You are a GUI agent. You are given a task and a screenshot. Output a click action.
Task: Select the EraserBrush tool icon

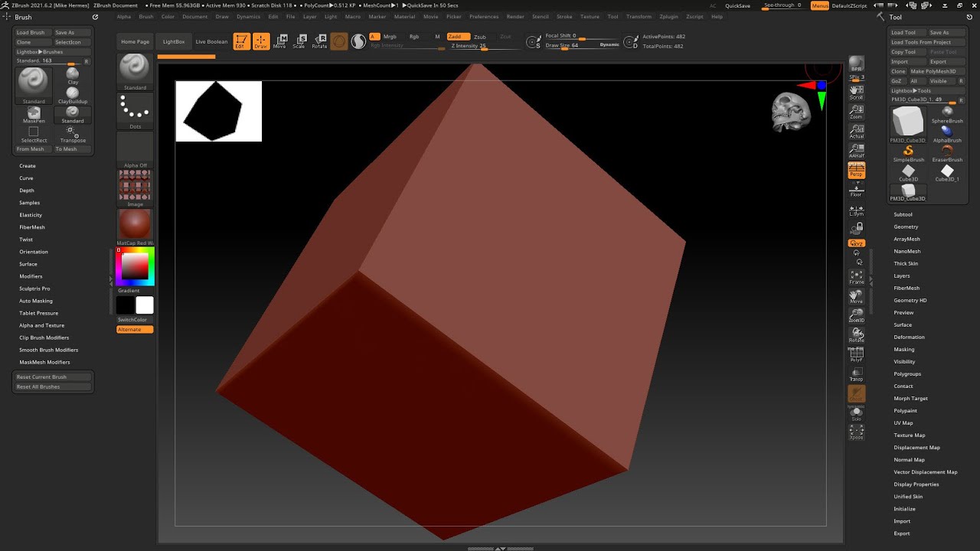[947, 154]
